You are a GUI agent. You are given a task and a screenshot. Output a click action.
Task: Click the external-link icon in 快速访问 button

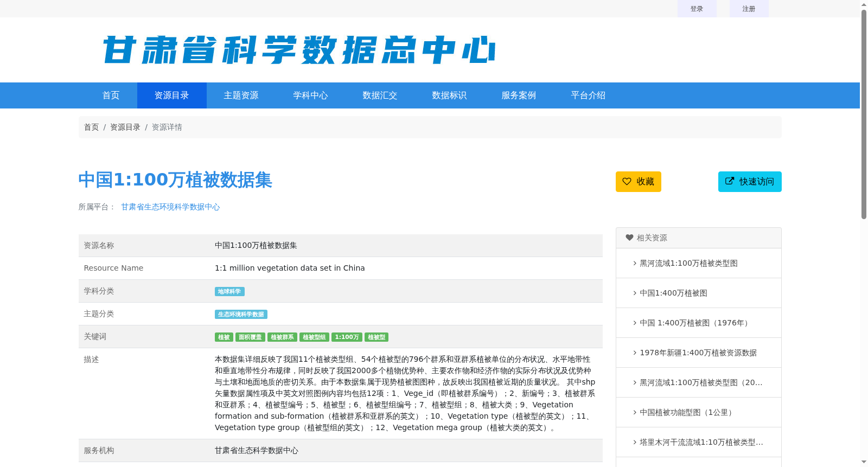730,181
